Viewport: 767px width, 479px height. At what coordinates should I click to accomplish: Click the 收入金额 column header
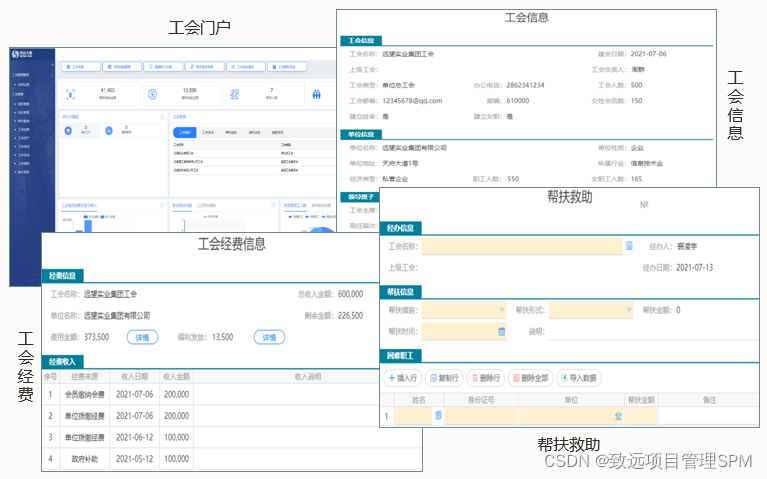coord(176,377)
